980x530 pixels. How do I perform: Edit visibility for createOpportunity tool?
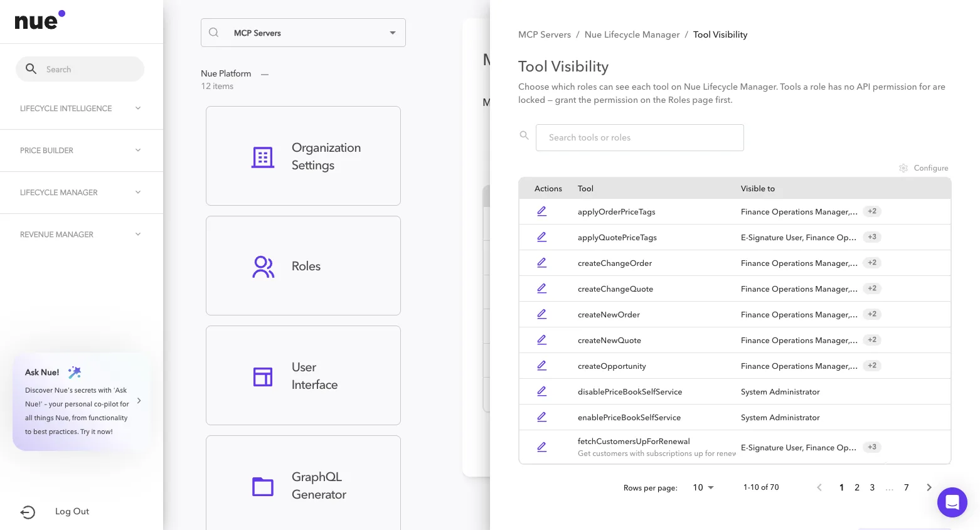[x=541, y=366]
